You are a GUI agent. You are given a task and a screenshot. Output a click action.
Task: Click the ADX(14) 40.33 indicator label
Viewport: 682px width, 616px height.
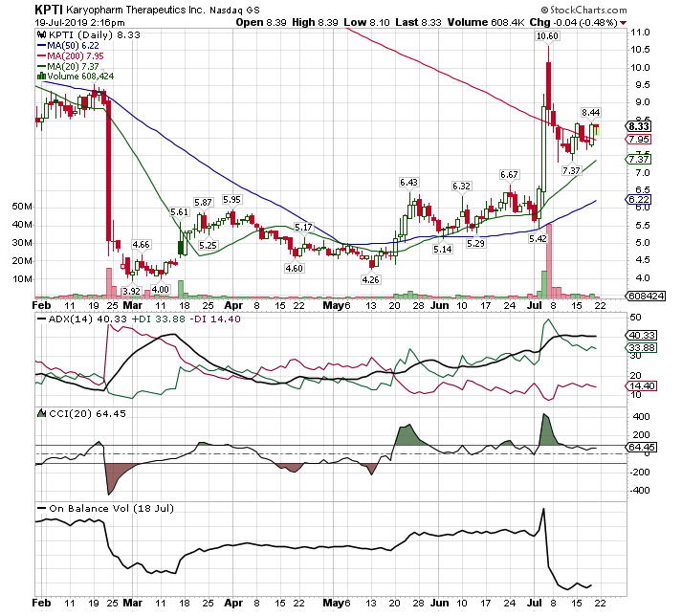pyautogui.click(x=87, y=319)
